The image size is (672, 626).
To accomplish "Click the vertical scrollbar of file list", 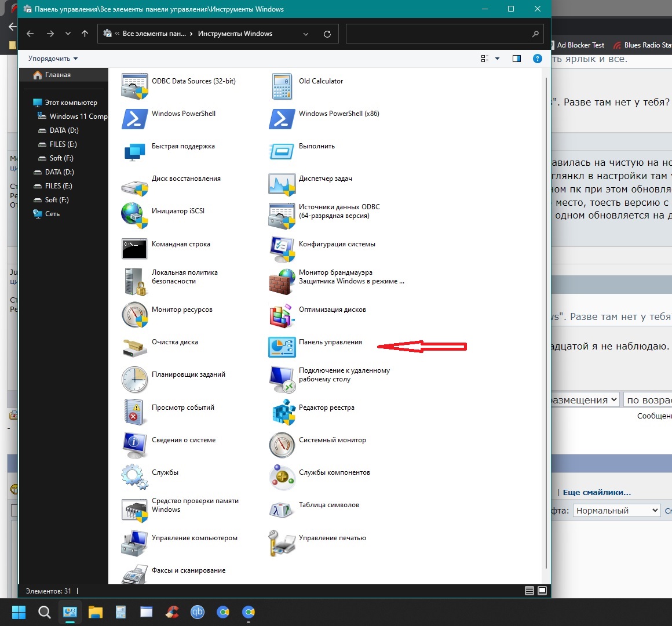I will click(x=546, y=323).
